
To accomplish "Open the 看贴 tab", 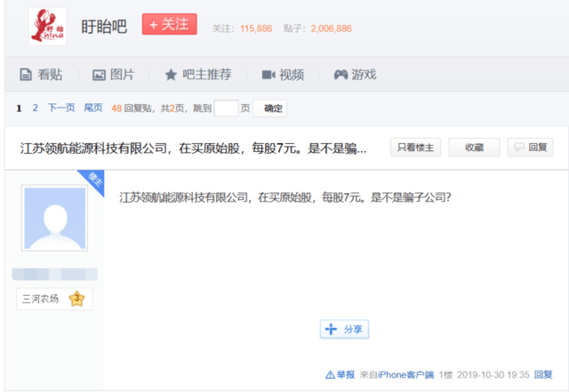I will [41, 75].
